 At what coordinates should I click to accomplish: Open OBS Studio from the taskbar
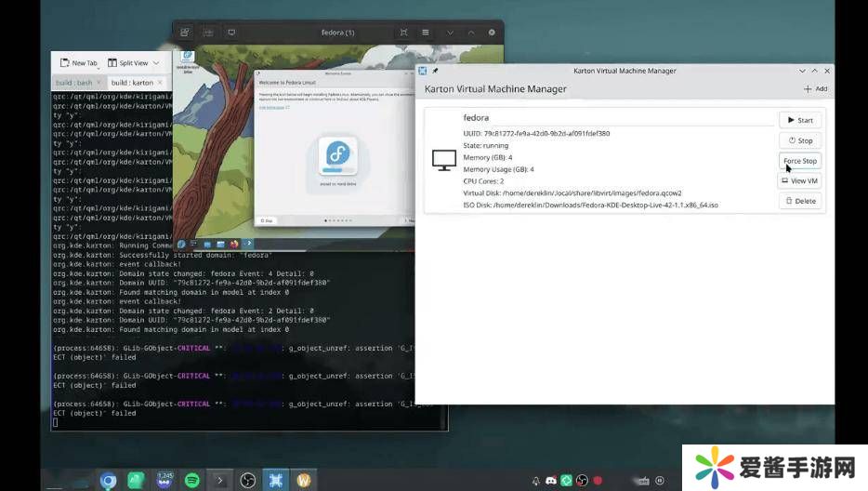point(248,480)
